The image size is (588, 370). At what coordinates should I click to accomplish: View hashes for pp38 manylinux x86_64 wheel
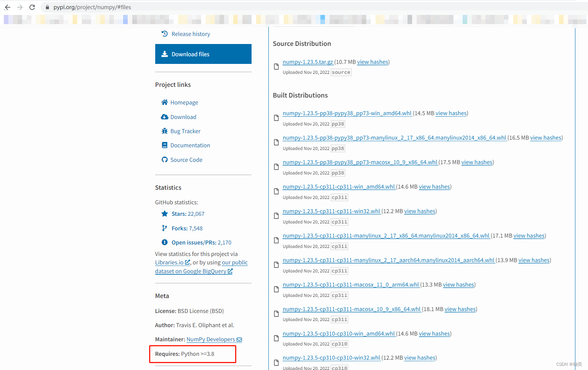coord(546,138)
